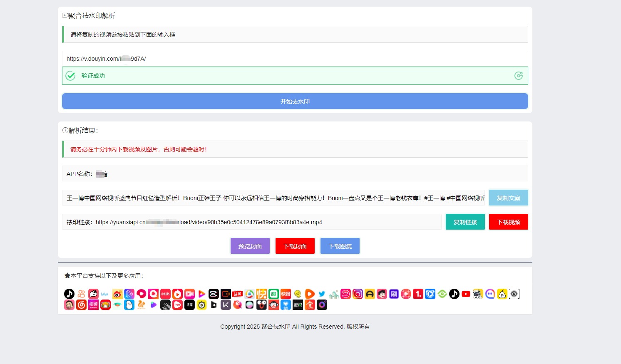The height and width of the screenshot is (364, 621).
Task: Click the 复制文案 button
Action: (508, 198)
